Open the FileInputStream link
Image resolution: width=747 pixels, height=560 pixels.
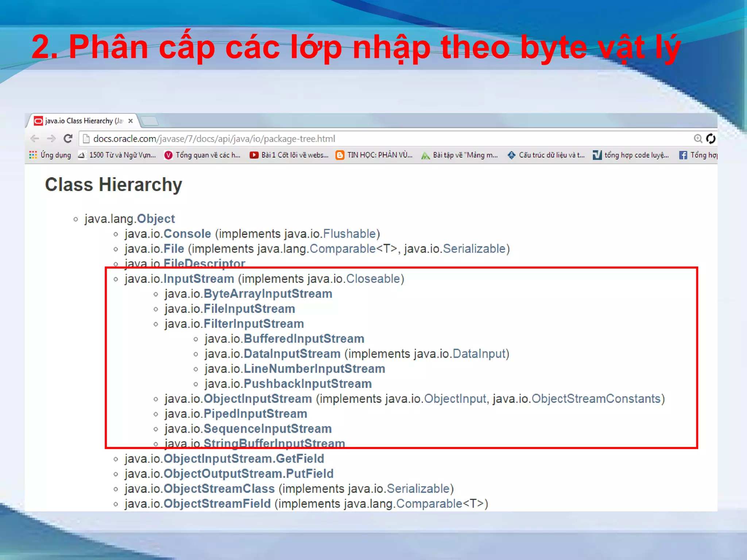(x=249, y=309)
